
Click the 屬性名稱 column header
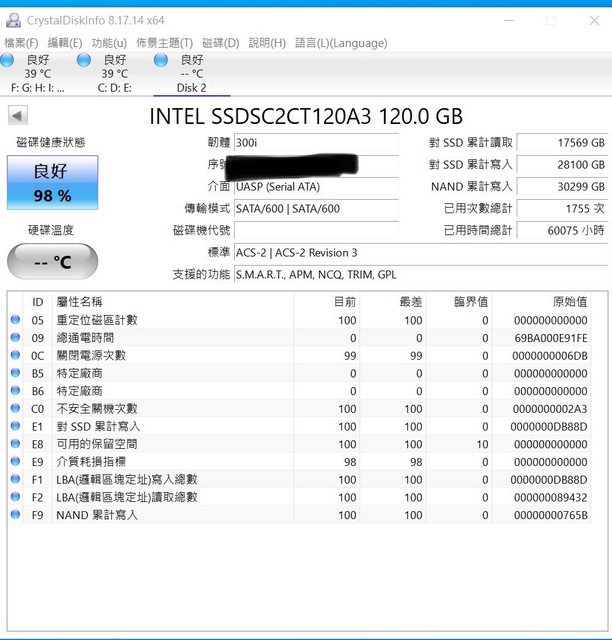click(x=80, y=301)
